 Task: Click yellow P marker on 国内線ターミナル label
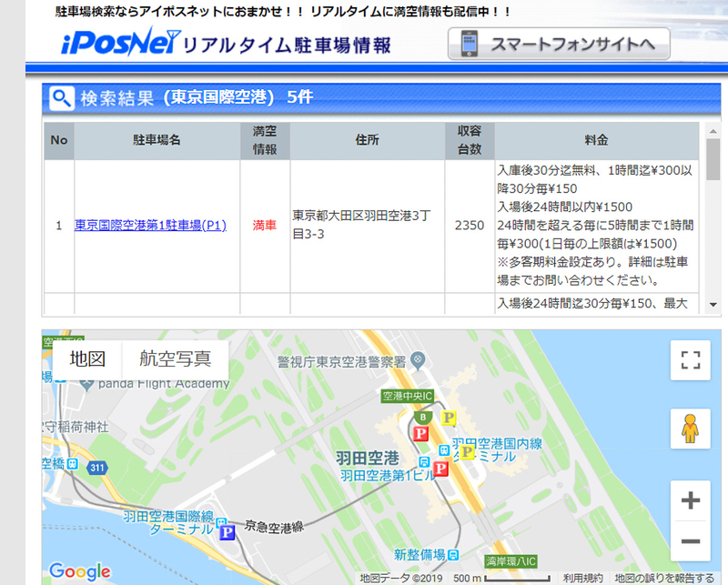[467, 451]
